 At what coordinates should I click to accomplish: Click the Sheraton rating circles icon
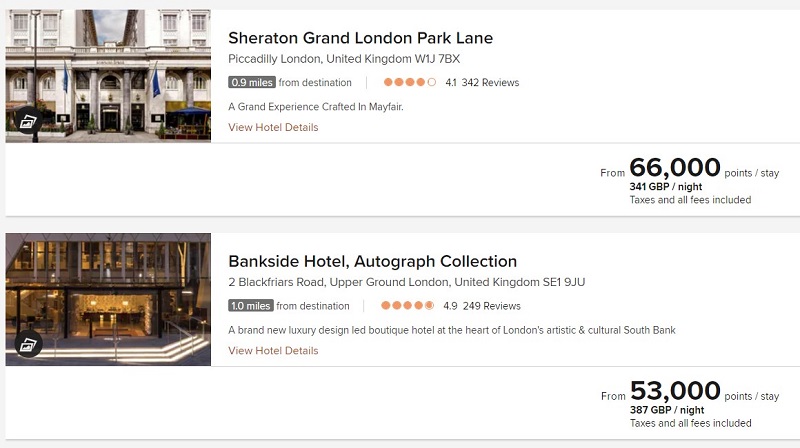pos(410,82)
